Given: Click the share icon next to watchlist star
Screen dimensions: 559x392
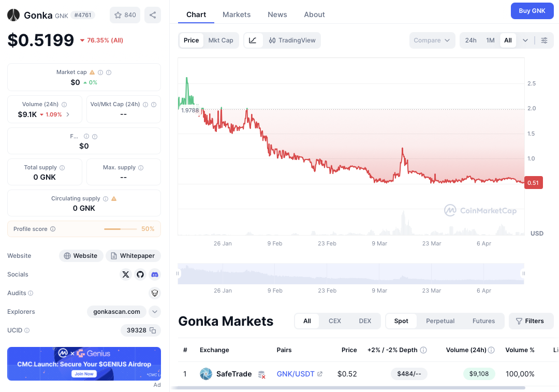Looking at the screenshot, I should 153,15.
